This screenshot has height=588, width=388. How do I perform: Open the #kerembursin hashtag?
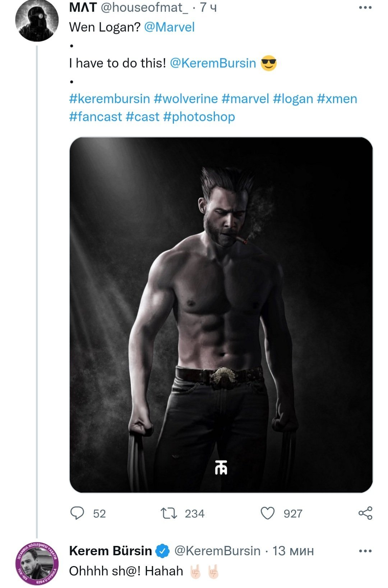pyautogui.click(x=109, y=99)
